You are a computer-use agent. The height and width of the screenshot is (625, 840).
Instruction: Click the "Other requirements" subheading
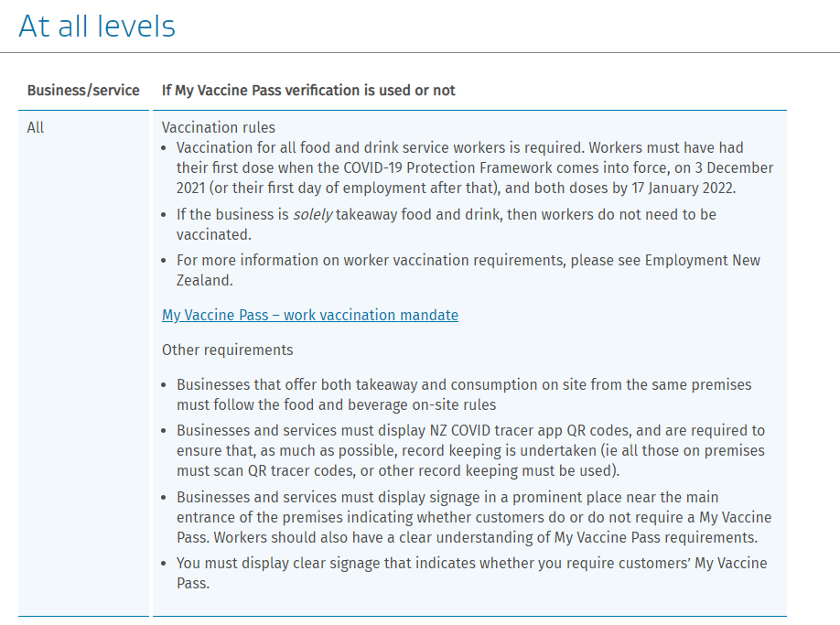click(x=228, y=350)
